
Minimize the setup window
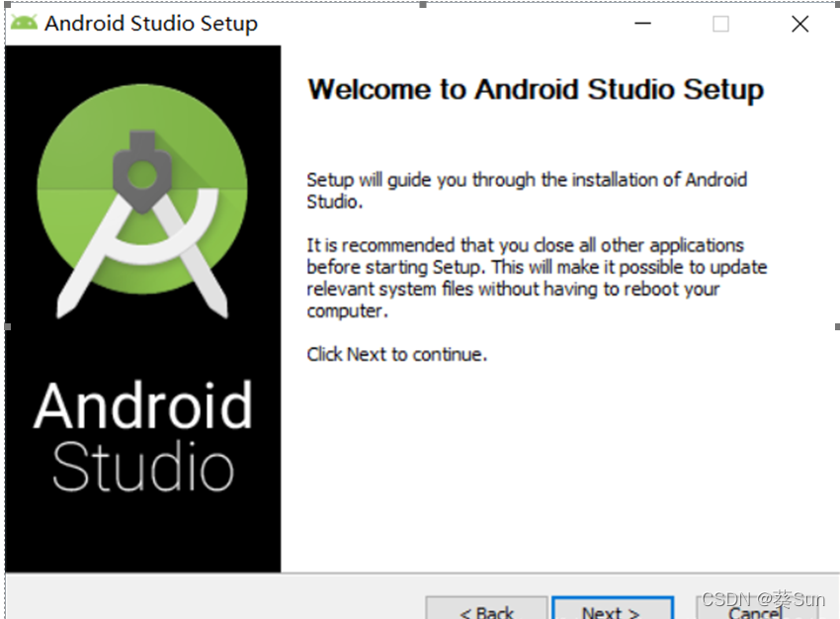coord(642,23)
